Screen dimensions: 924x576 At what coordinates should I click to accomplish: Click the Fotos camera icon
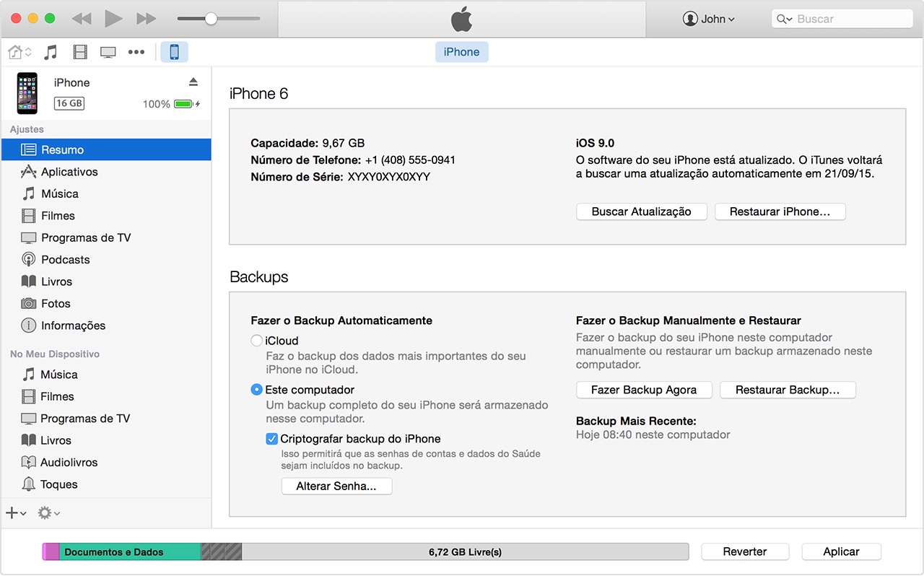click(28, 304)
